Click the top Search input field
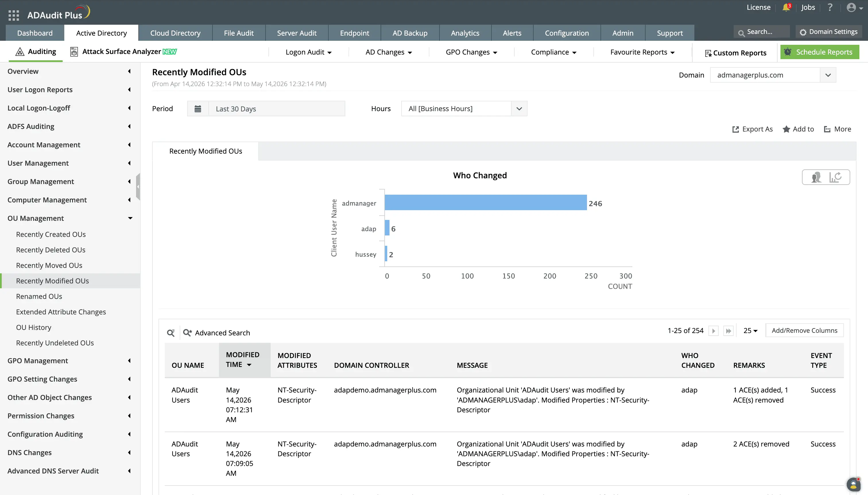This screenshot has width=868, height=495. (x=762, y=32)
